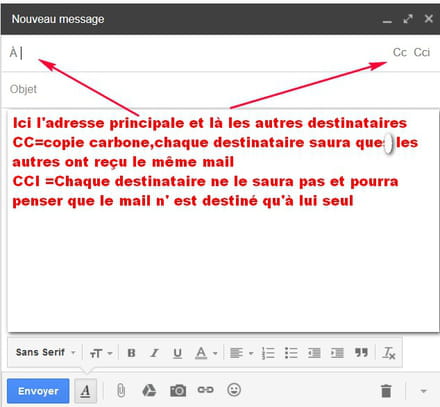This screenshot has width=440, height=407.
Task: Toggle underline formatting
Action: coord(177,353)
